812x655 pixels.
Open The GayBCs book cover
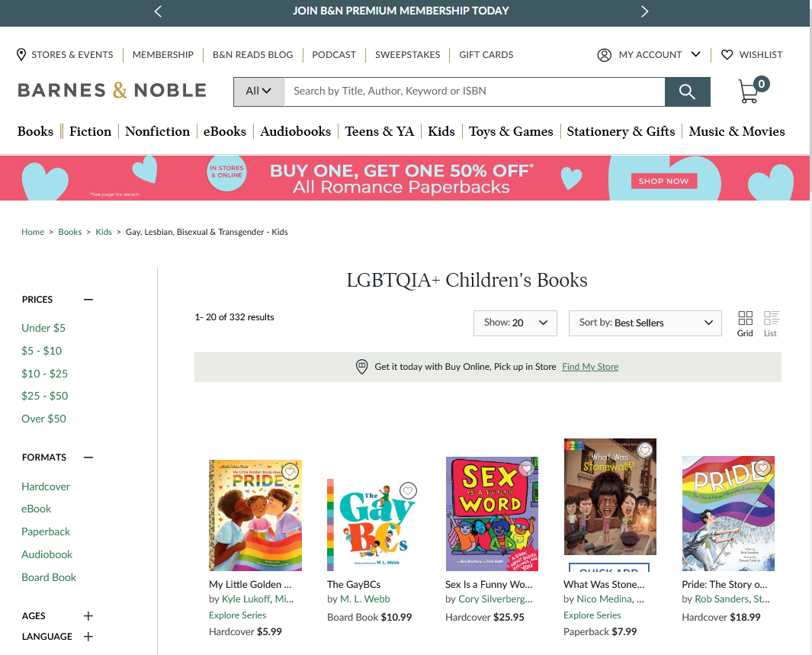[373, 525]
